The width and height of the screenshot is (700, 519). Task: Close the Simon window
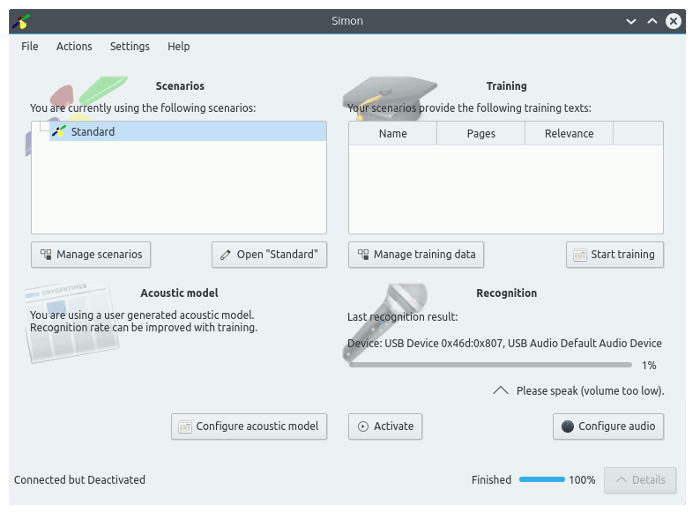pyautogui.click(x=673, y=21)
